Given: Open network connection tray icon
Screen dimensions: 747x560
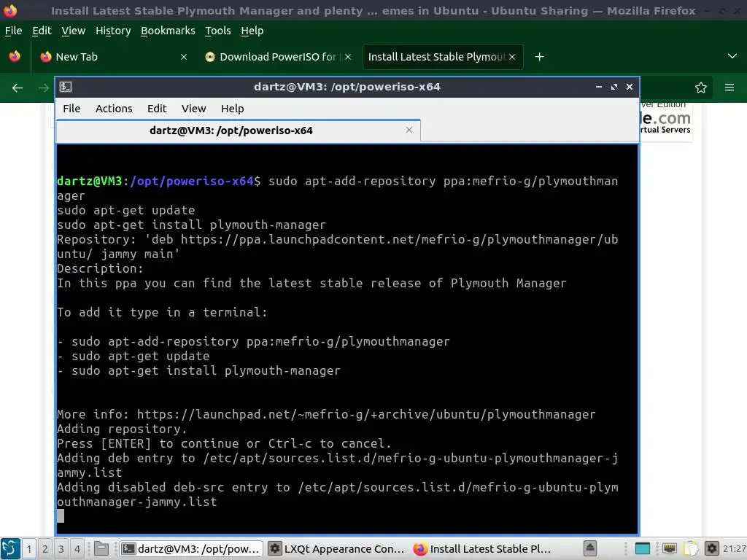Looking at the screenshot, I should point(670,548).
